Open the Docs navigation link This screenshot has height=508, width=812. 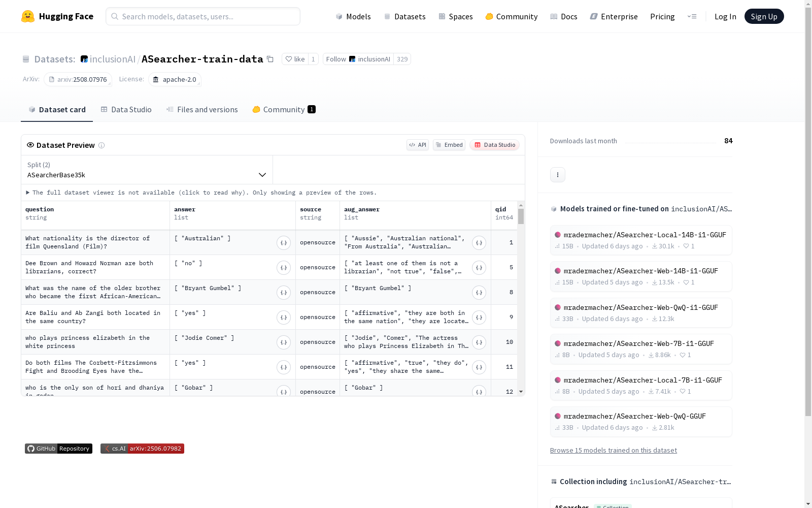(563, 16)
